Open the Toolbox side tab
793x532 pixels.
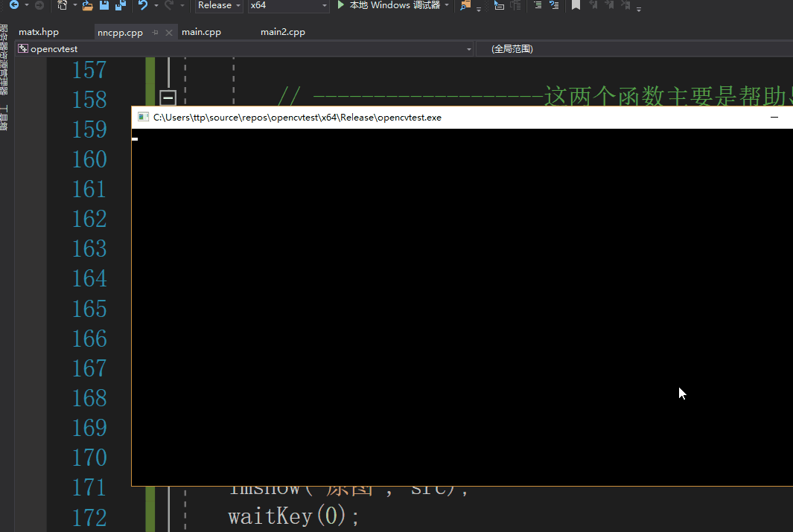4,118
